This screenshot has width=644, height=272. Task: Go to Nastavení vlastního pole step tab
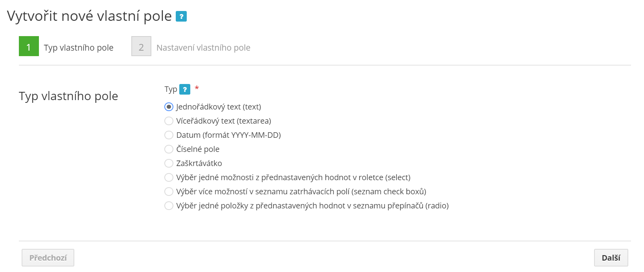(x=203, y=48)
